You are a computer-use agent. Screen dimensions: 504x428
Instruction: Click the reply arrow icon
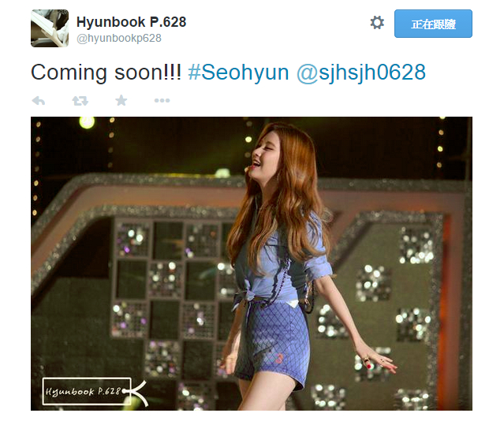click(39, 101)
